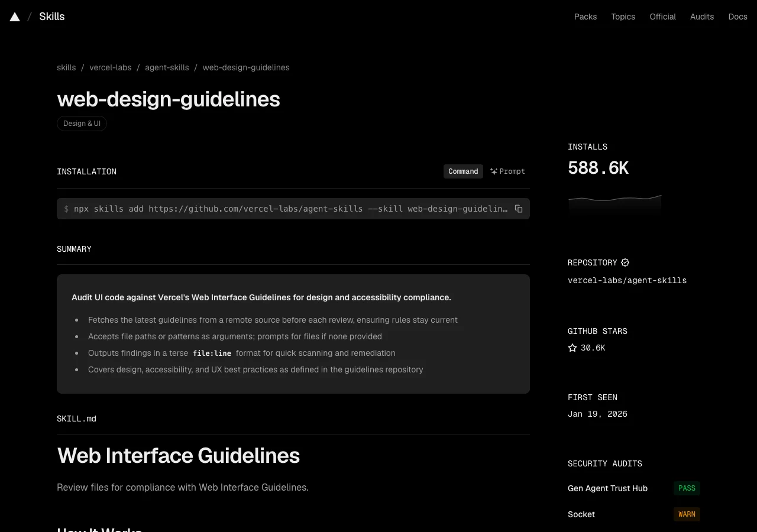
Task: Click the 'Accepts file paths or patterns' bullet
Action: click(x=235, y=336)
